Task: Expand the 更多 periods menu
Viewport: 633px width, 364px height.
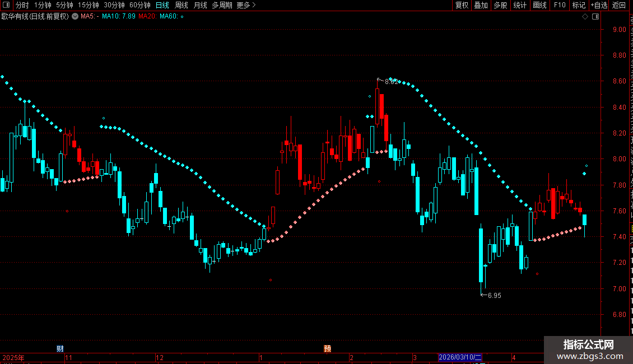Action: point(246,5)
